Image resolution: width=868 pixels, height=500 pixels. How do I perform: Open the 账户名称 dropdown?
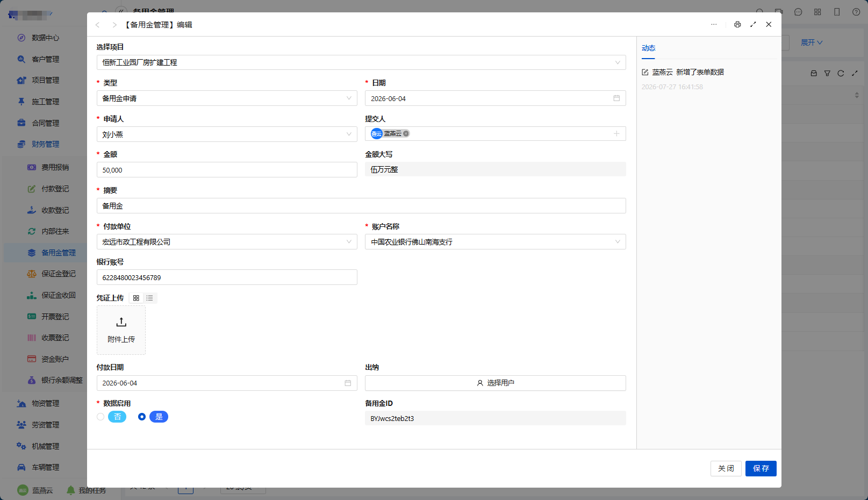coord(496,242)
